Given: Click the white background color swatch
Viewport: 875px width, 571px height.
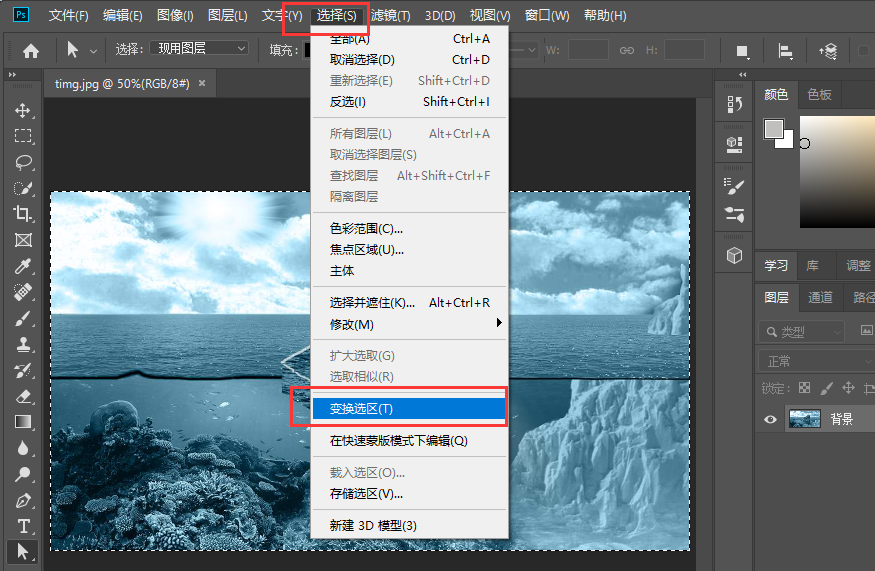Looking at the screenshot, I should pyautogui.click(x=787, y=141).
